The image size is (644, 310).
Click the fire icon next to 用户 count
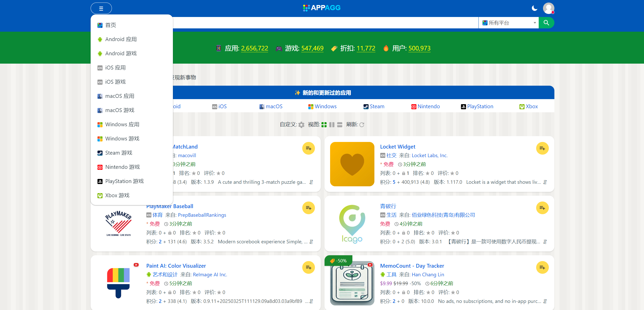click(386, 48)
